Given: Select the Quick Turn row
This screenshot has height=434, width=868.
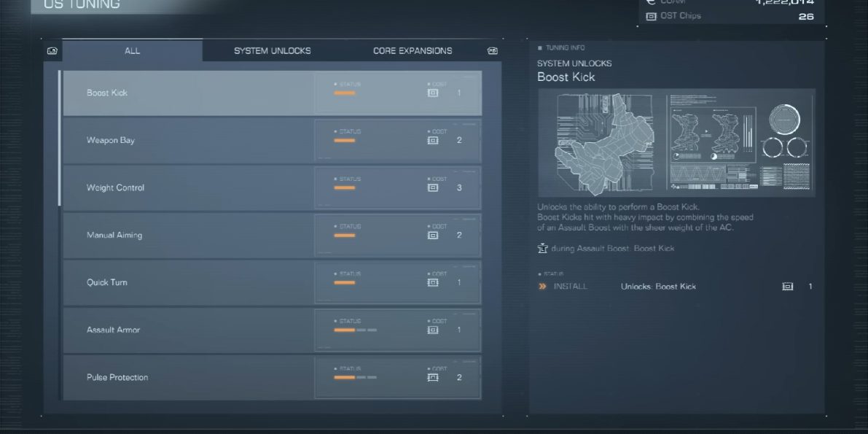Looking at the screenshot, I should pyautogui.click(x=273, y=283).
